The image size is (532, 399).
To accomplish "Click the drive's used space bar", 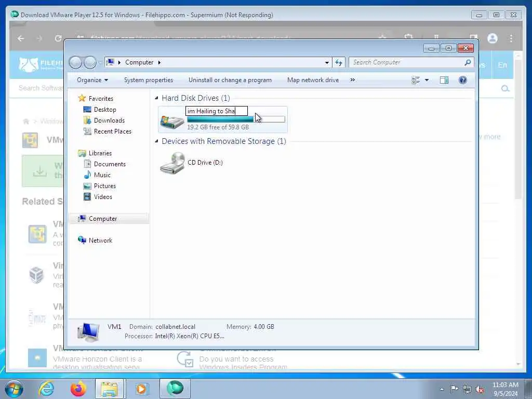I will click(236, 119).
